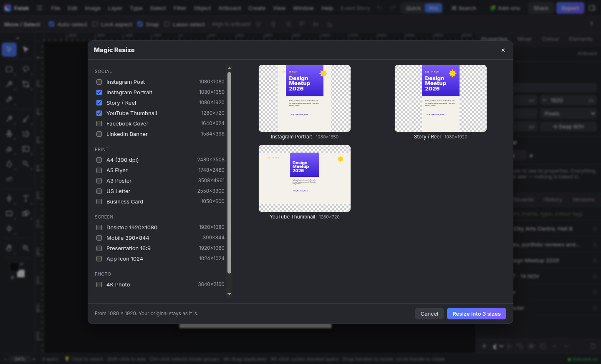
Task: Uncheck the Story / Reel preset
Action: tap(99, 103)
